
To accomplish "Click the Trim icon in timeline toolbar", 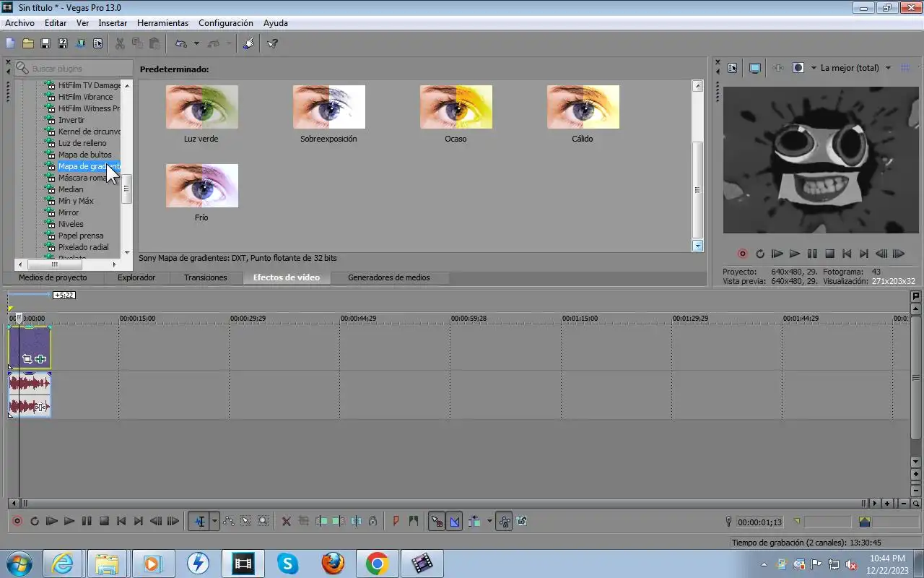I will pyautogui.click(x=303, y=521).
